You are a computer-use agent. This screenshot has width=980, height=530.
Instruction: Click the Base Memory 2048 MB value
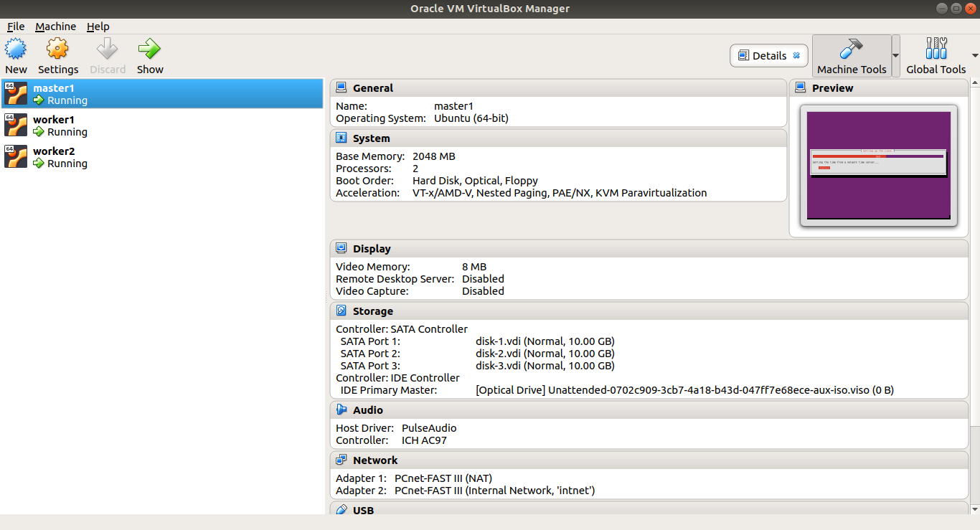click(434, 156)
